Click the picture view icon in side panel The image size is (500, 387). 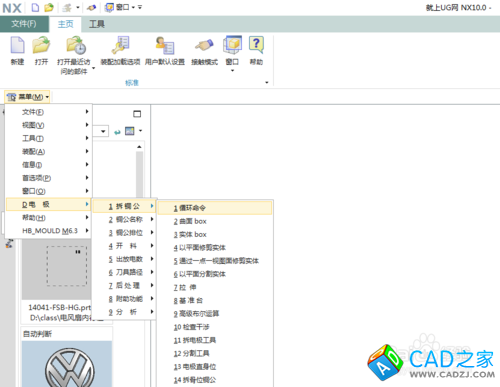[x=130, y=131]
